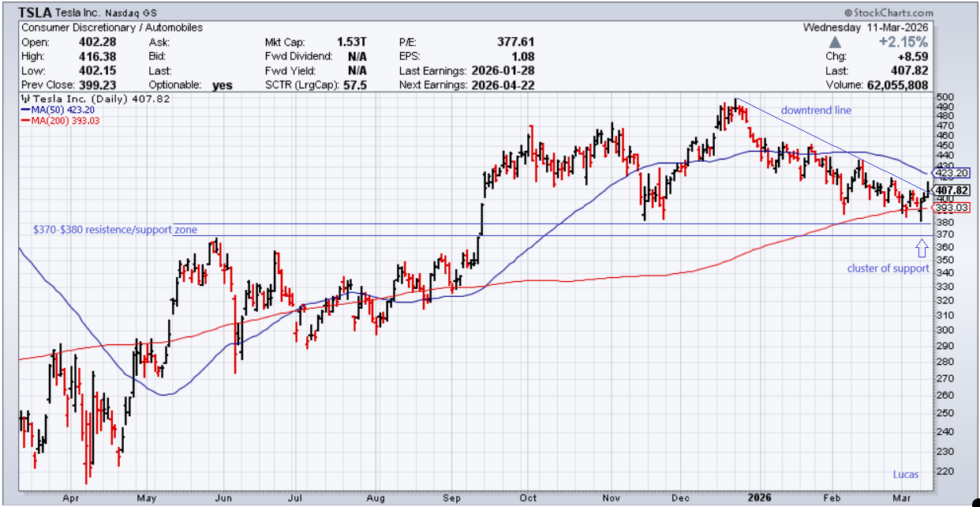Click the downtrend line annotation text

point(816,111)
